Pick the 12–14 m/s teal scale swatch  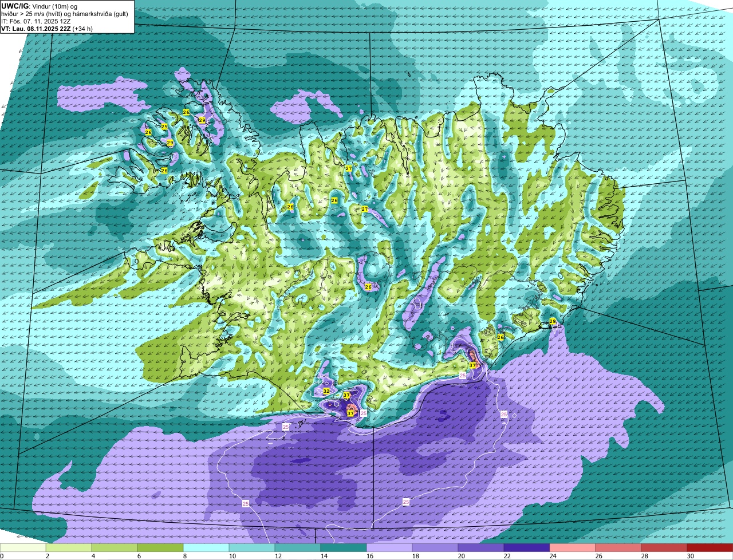point(298,548)
